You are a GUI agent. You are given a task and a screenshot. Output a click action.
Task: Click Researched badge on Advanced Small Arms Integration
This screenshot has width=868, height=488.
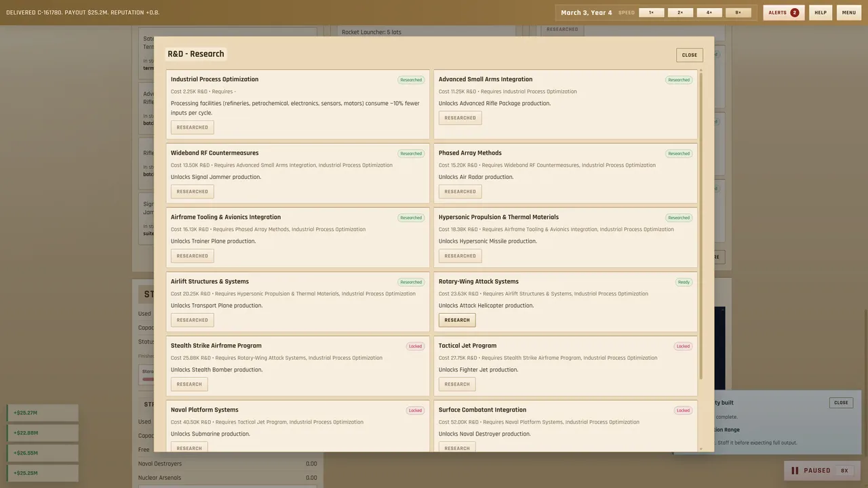click(x=679, y=80)
